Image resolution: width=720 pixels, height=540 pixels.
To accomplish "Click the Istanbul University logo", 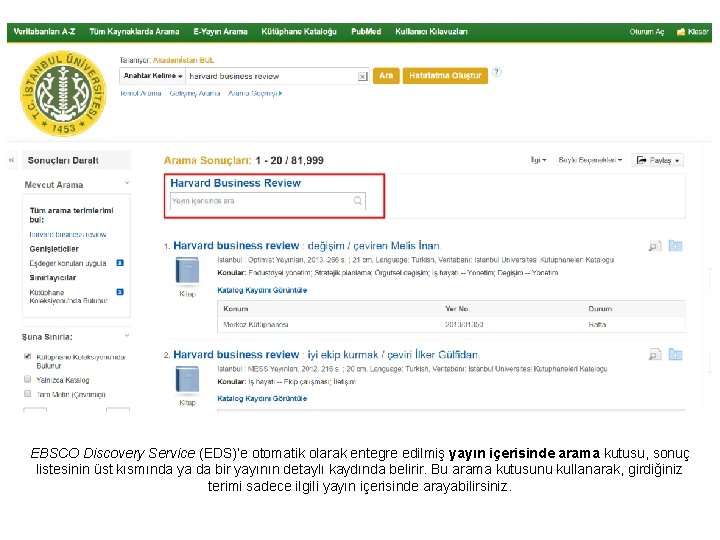I will (63, 93).
